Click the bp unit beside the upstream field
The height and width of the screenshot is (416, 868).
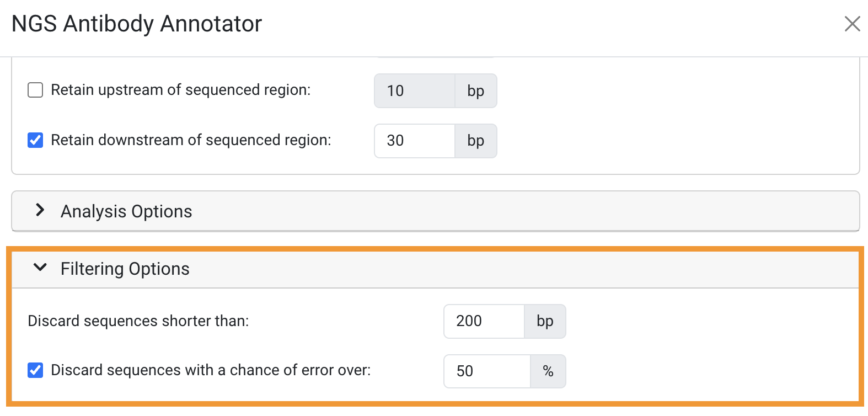coord(475,90)
